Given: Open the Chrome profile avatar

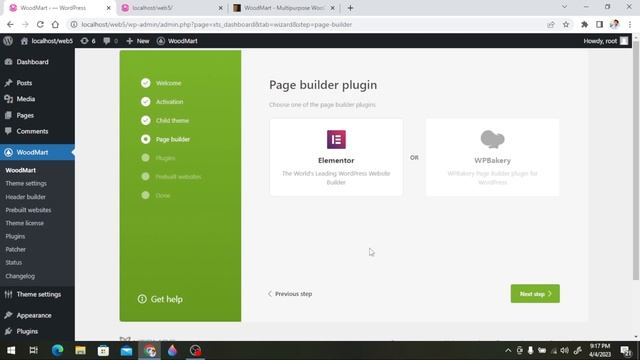Looking at the screenshot, I should [614, 24].
